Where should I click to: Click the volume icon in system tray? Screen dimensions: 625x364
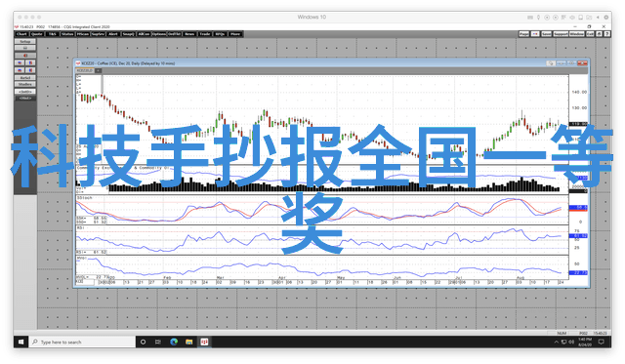click(571, 342)
